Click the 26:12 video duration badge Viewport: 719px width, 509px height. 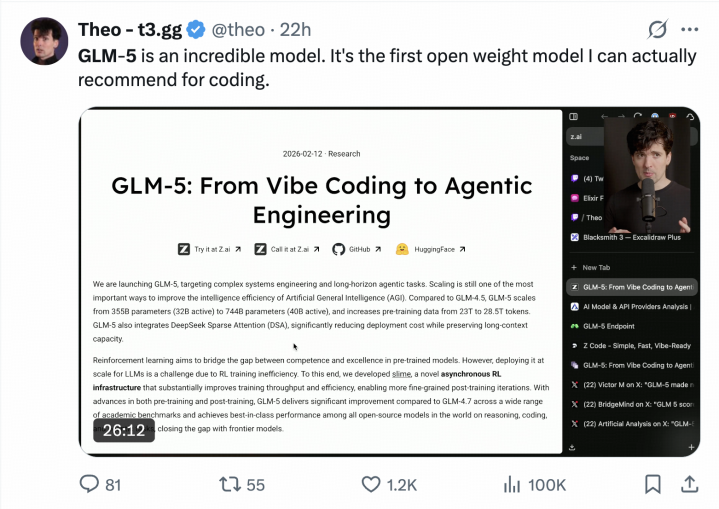(124, 431)
